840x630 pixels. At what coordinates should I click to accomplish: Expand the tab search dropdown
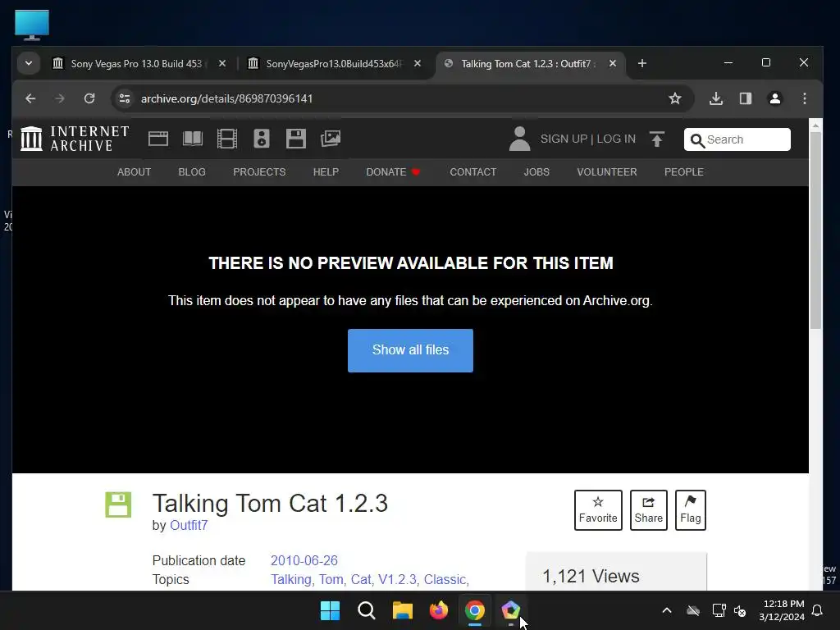[x=29, y=64]
